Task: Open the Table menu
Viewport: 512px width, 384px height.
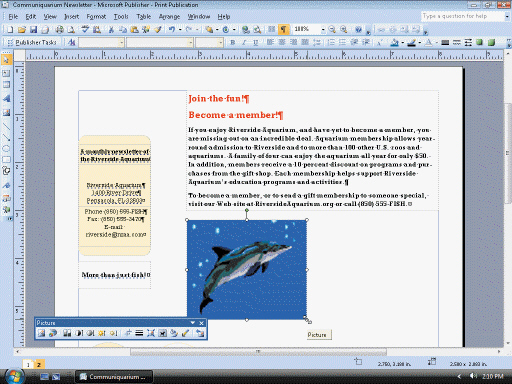Action: pyautogui.click(x=144, y=17)
